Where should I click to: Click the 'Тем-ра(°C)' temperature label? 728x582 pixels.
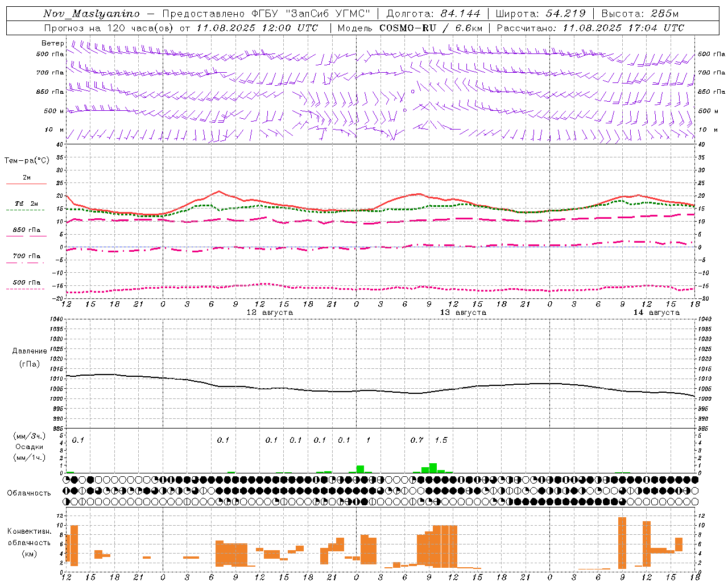(x=27, y=161)
